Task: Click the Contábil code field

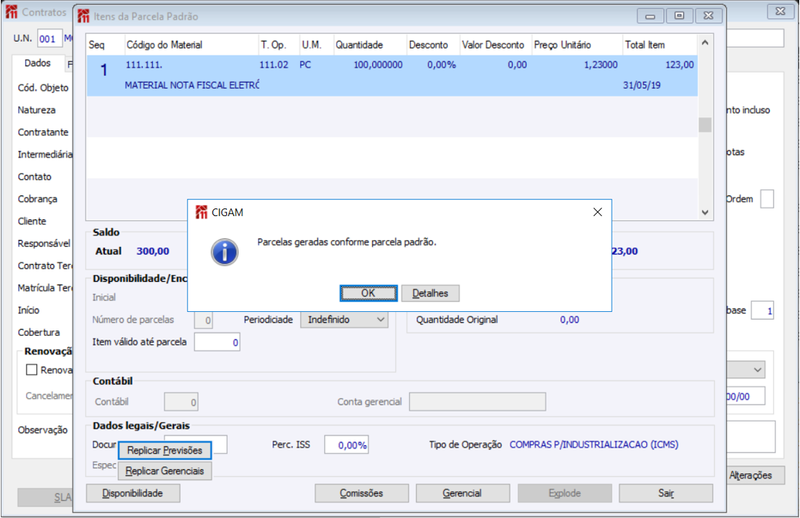Action: coord(181,402)
